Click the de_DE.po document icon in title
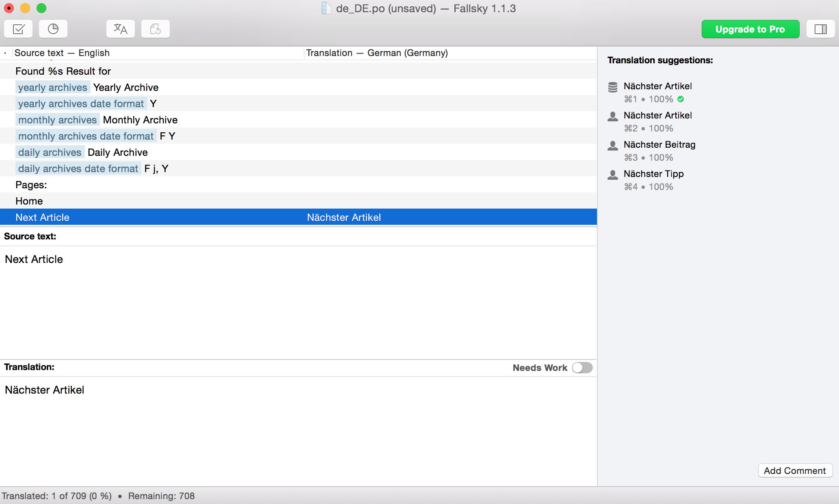 (x=327, y=8)
